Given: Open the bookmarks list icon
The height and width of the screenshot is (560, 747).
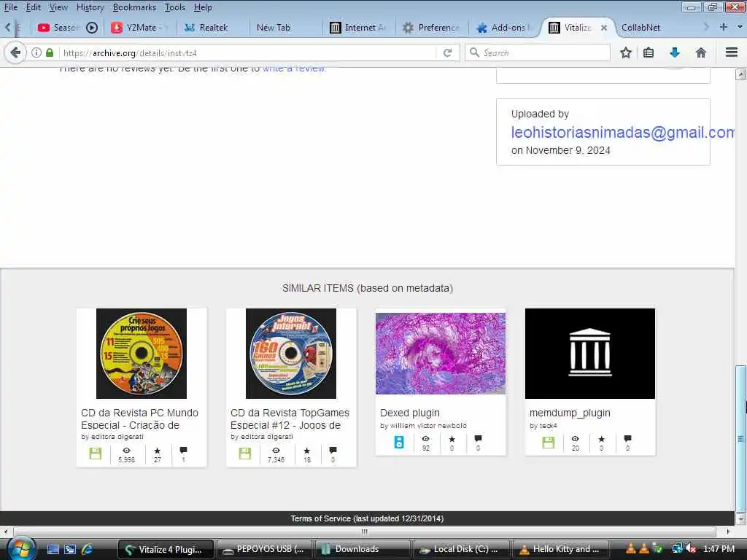Looking at the screenshot, I should [x=649, y=52].
